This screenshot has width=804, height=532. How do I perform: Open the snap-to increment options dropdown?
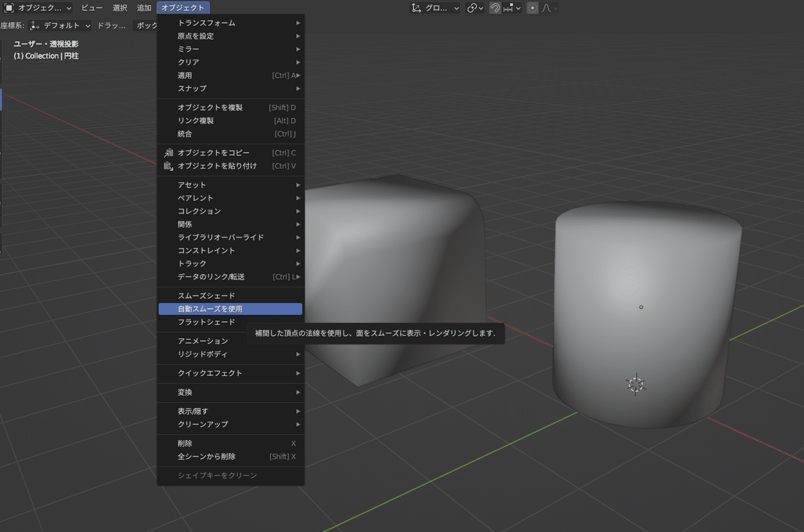coord(512,8)
